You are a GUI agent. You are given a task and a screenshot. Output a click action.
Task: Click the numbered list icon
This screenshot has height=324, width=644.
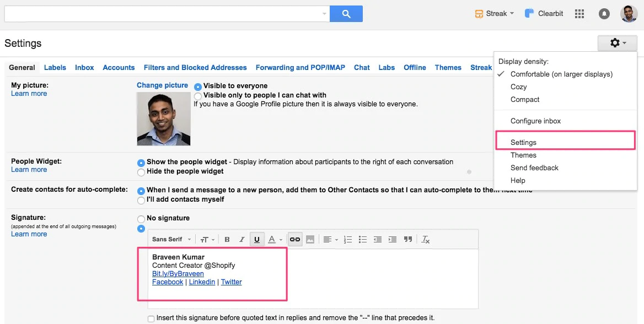(x=347, y=239)
